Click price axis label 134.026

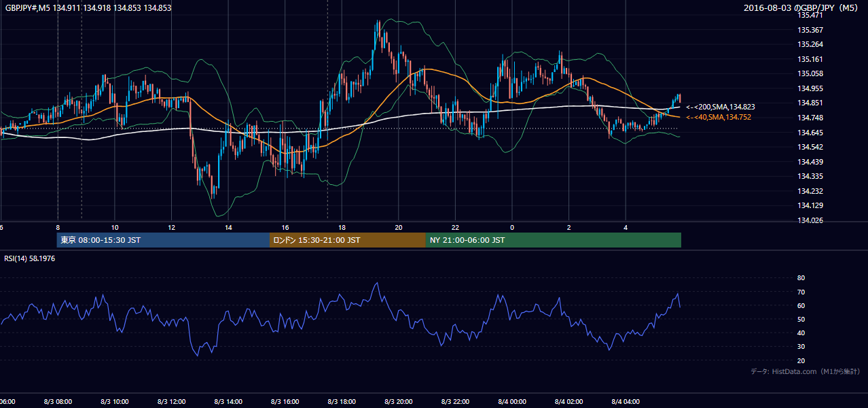tap(810, 220)
